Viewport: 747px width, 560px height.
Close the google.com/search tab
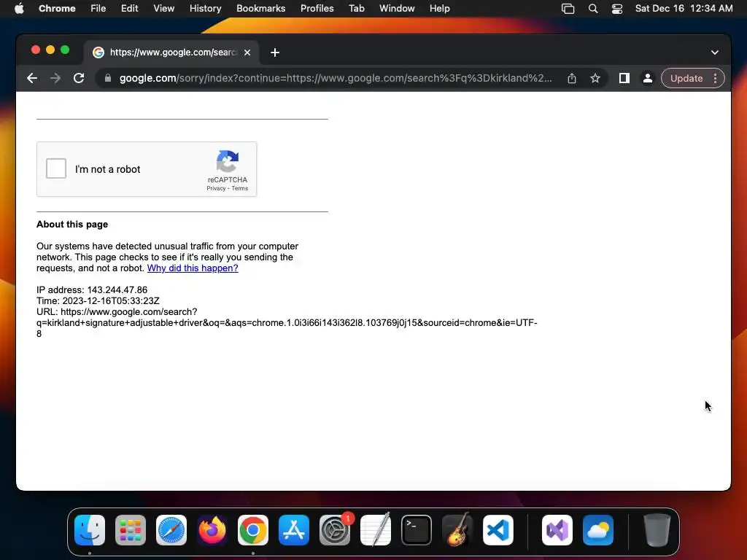(x=247, y=52)
